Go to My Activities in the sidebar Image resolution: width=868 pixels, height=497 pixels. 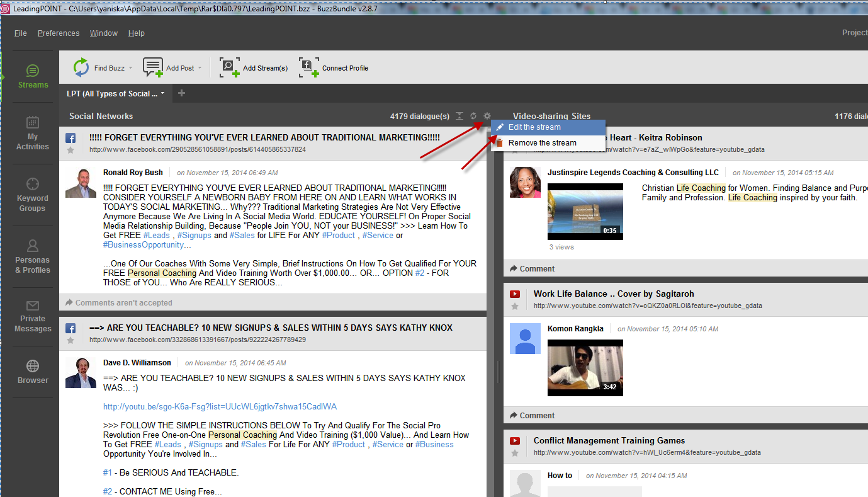pos(33,134)
